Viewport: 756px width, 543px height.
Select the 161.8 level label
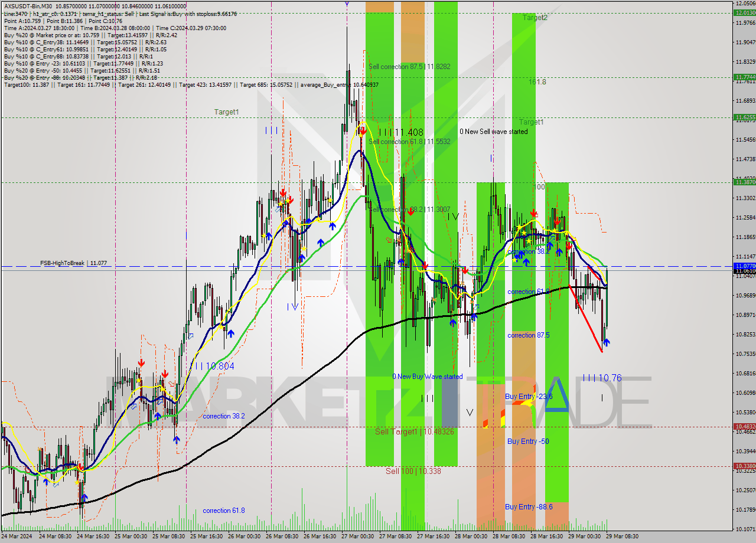tap(537, 82)
